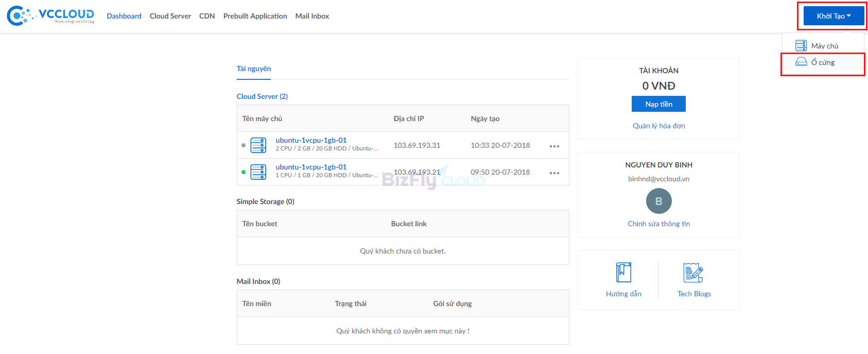The image size is (868, 354).
Task: Click the VCCloud logo
Action: [x=50, y=15]
